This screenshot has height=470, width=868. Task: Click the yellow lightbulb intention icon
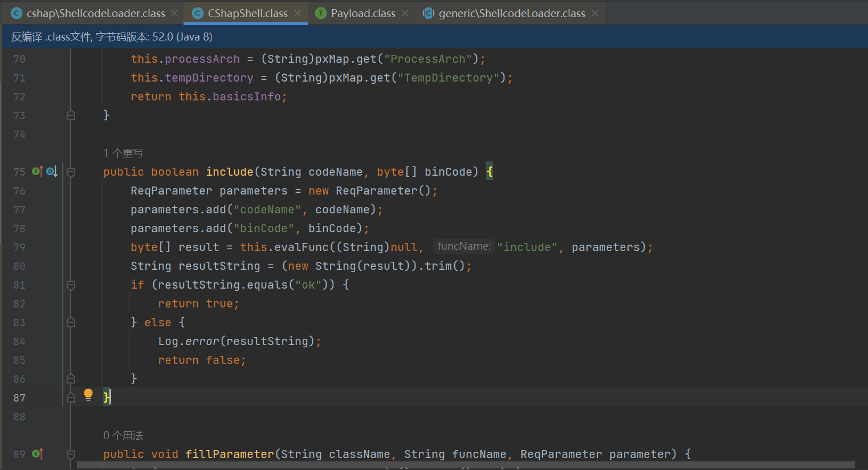click(x=88, y=394)
